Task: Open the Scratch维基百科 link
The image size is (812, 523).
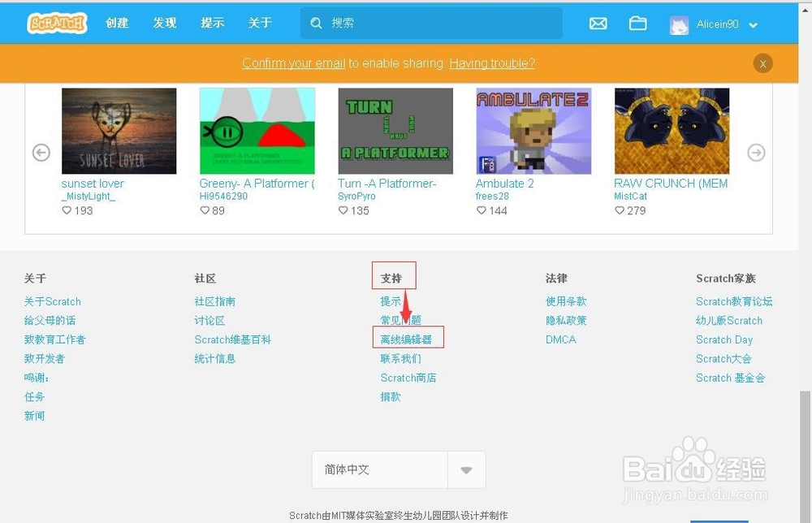Action: tap(232, 339)
